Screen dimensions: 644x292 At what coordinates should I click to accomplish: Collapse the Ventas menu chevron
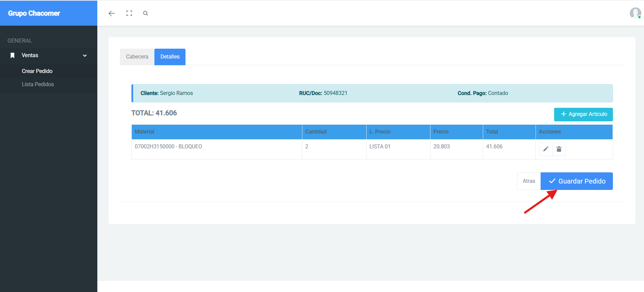click(x=85, y=55)
